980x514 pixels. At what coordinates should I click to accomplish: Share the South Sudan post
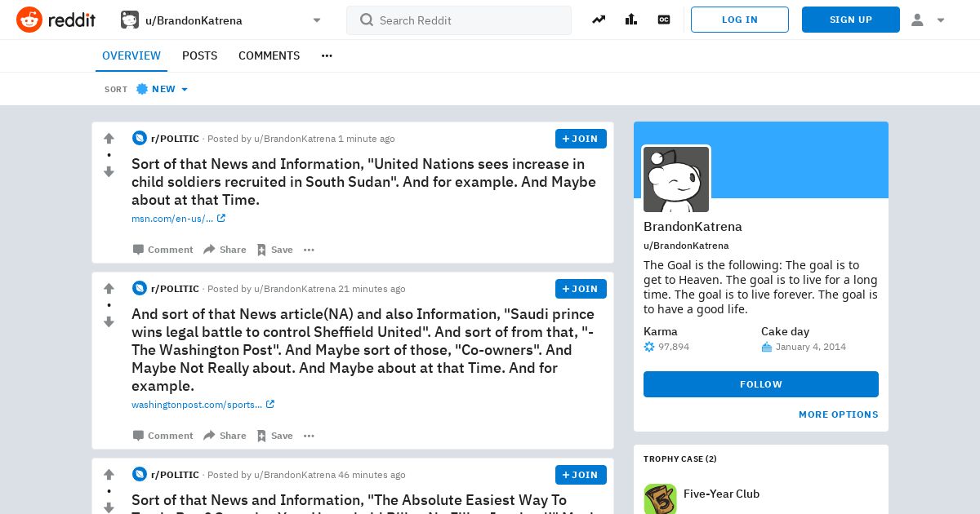(225, 250)
